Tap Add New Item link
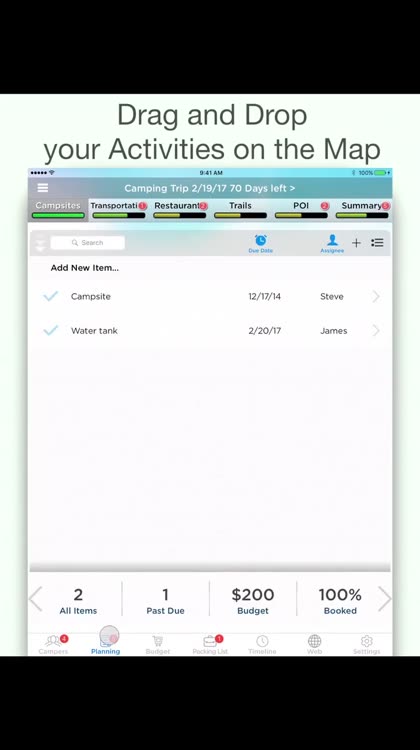Viewport: 420px width, 750px height. pos(85,268)
